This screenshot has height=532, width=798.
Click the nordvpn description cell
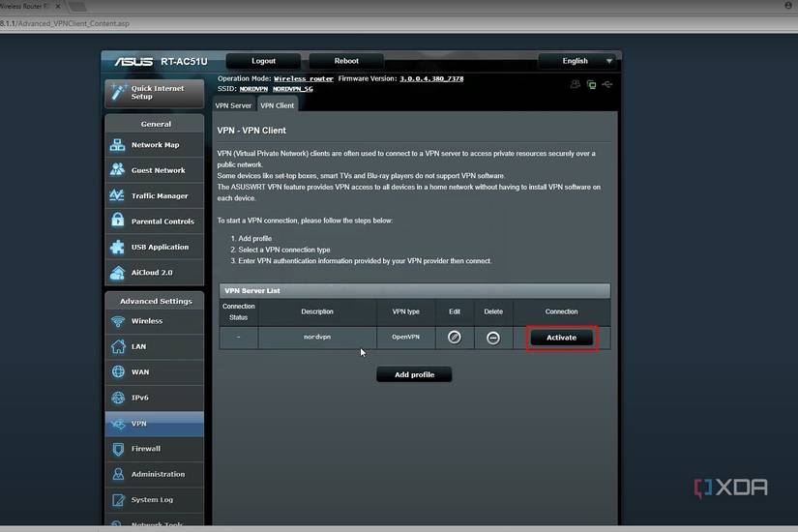tap(317, 337)
